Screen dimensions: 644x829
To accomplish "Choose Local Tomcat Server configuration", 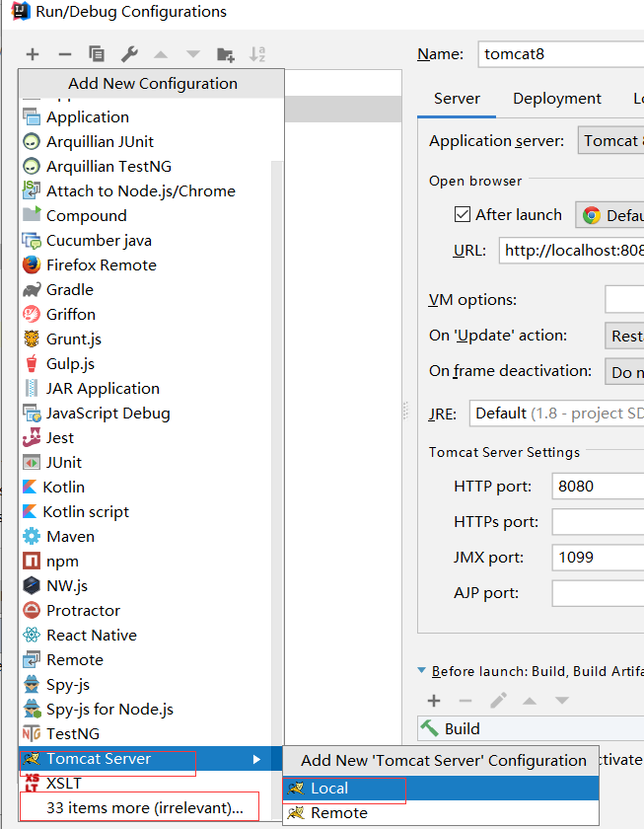I will pos(441,789).
